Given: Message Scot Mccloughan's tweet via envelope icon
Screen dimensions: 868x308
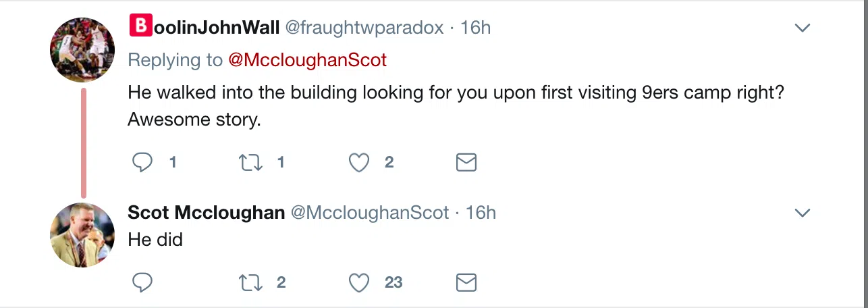Looking at the screenshot, I should pos(466,282).
